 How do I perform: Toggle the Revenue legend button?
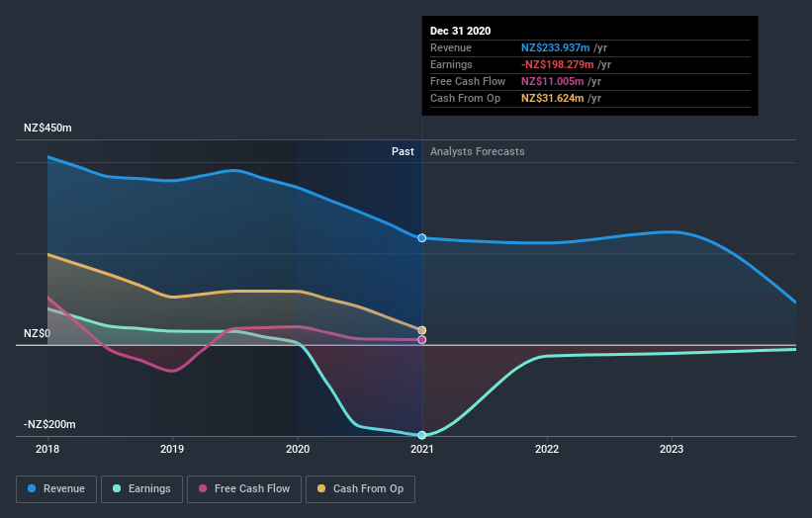56,489
